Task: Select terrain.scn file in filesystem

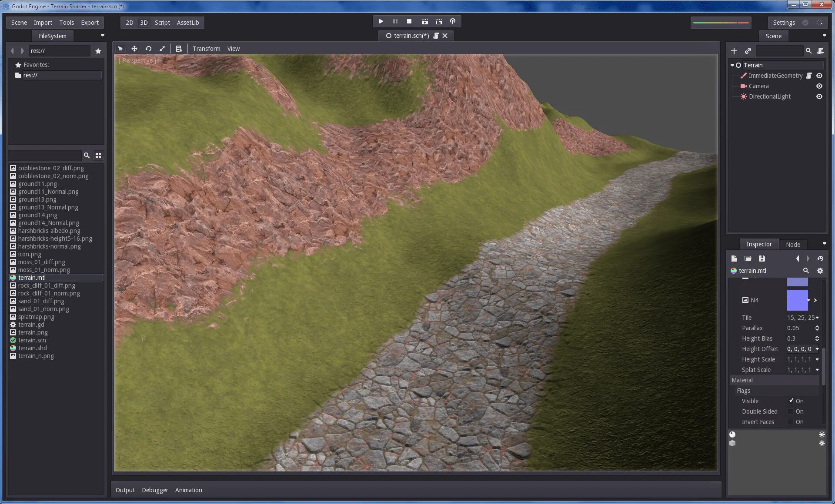Action: click(x=32, y=340)
